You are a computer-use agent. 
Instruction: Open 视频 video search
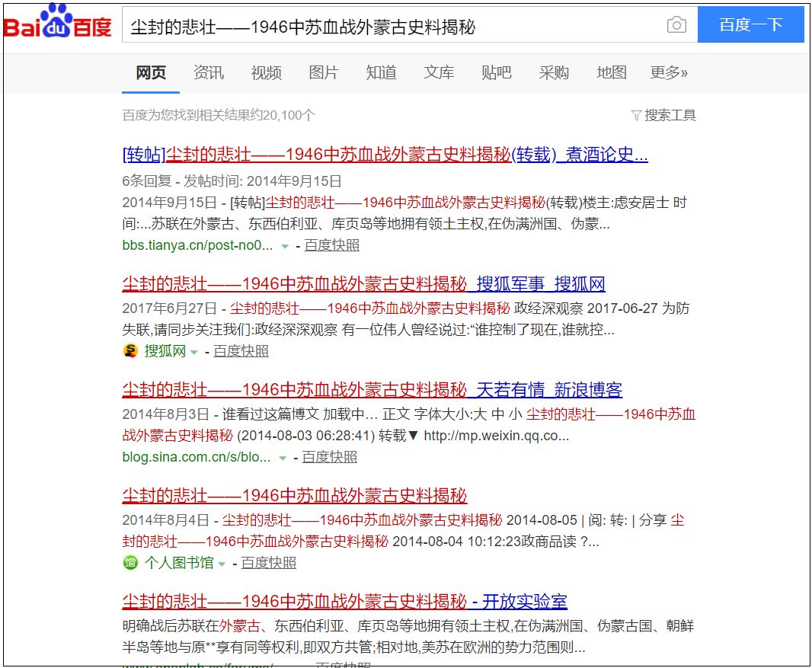pos(266,72)
